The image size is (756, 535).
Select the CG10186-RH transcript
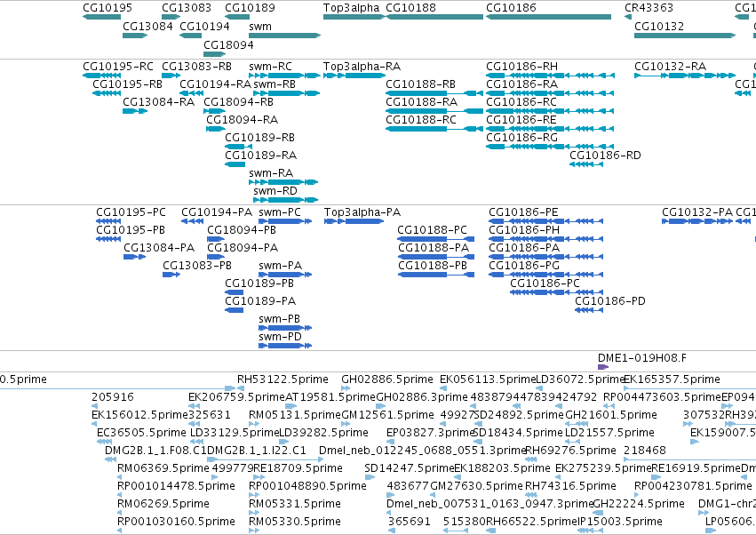pos(550,76)
